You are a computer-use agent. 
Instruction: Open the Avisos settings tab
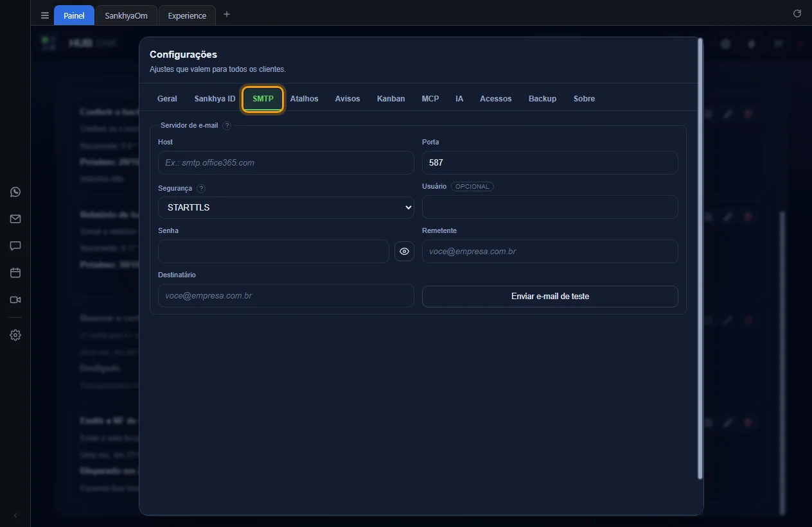(x=348, y=99)
